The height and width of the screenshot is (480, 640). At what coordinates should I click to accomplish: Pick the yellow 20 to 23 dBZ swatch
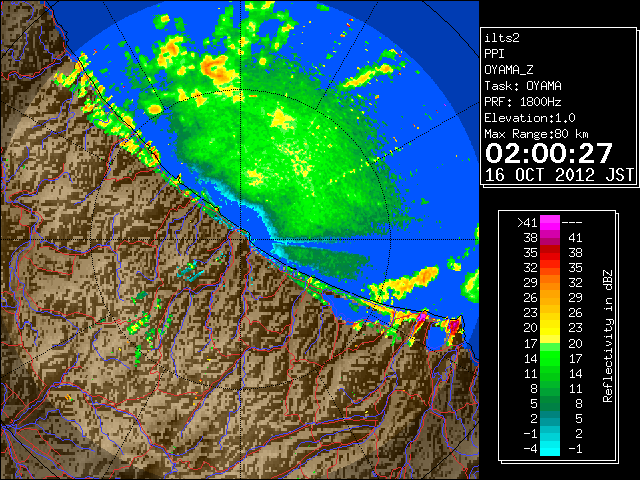(x=550, y=328)
